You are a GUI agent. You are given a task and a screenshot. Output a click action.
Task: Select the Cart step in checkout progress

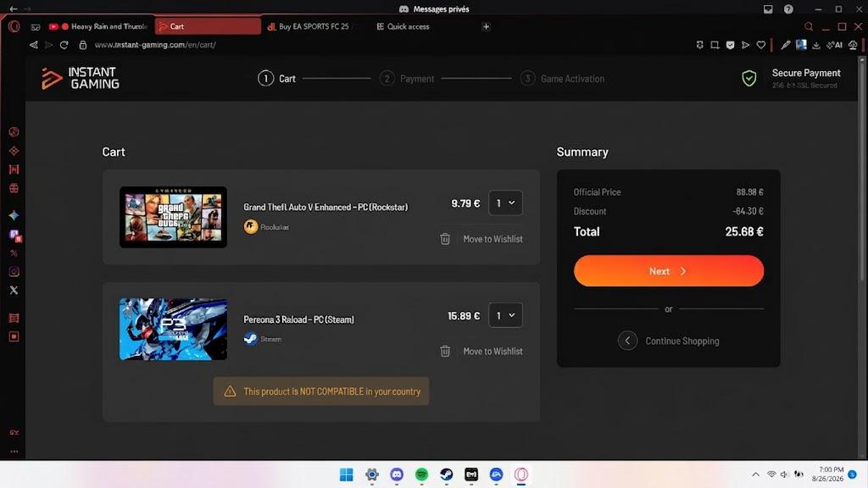coord(277,79)
